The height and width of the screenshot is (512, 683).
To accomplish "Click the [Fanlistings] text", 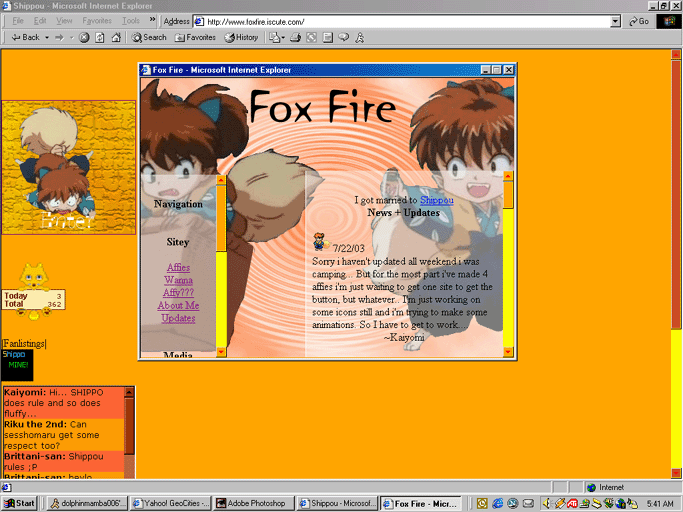I will (x=24, y=343).
